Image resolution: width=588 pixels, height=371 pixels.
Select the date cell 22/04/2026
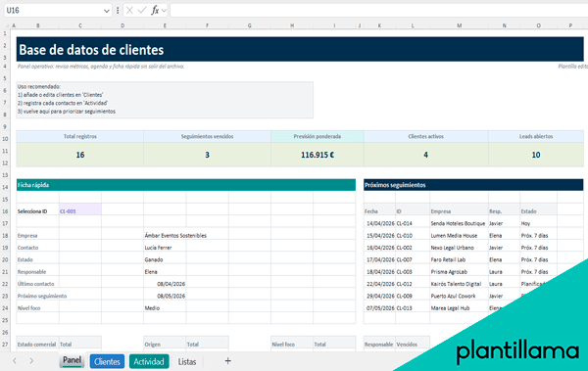point(379,284)
